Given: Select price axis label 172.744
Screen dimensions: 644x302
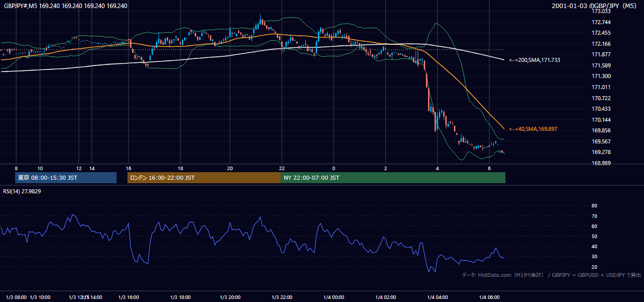Looking at the screenshot, I should (600, 22).
